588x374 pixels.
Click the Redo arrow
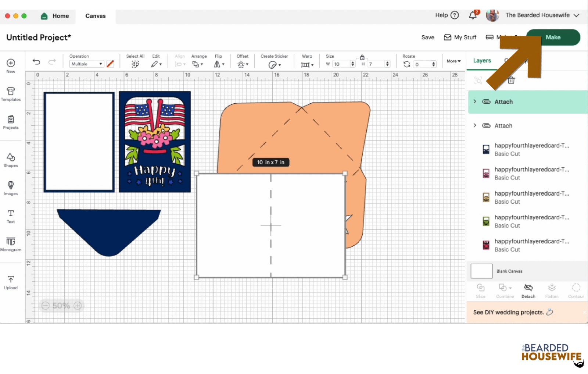click(x=52, y=62)
